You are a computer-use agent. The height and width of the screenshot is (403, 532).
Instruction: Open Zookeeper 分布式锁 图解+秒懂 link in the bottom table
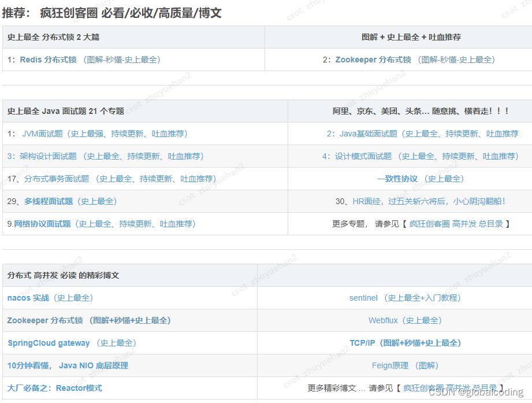pyautogui.click(x=89, y=320)
